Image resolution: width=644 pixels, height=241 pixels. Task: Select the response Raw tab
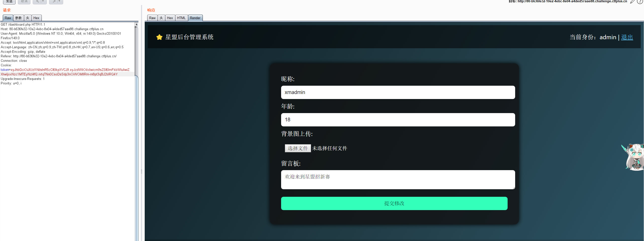tap(152, 18)
